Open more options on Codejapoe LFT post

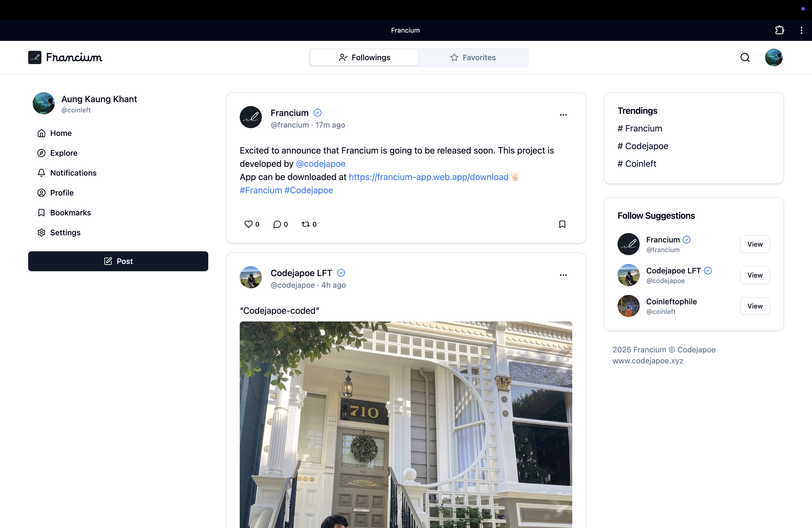click(563, 275)
